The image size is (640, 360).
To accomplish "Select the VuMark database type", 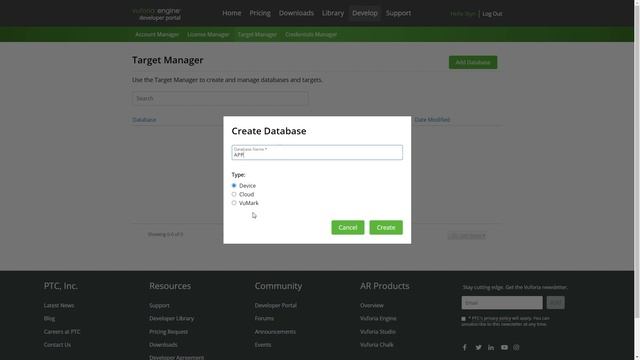I will [234, 203].
